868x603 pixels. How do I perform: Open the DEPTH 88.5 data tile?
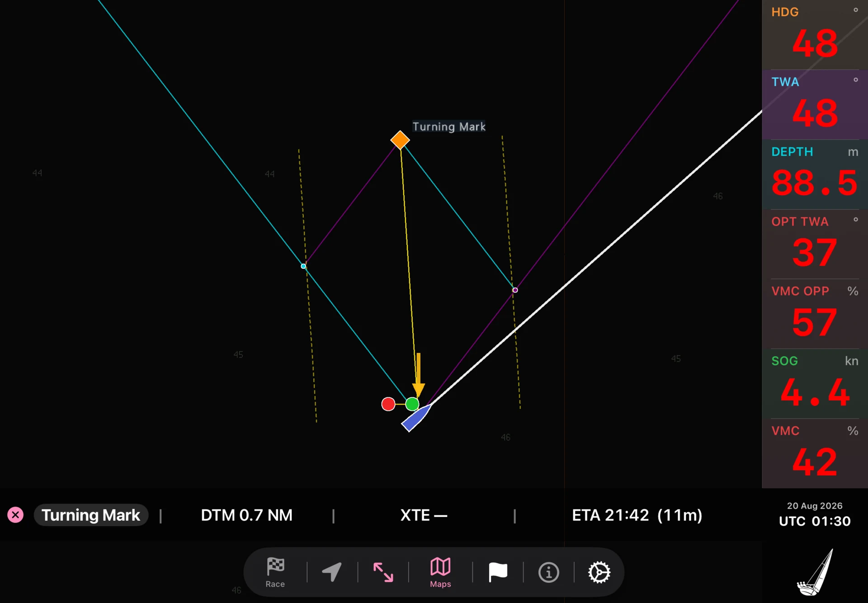pos(815,174)
